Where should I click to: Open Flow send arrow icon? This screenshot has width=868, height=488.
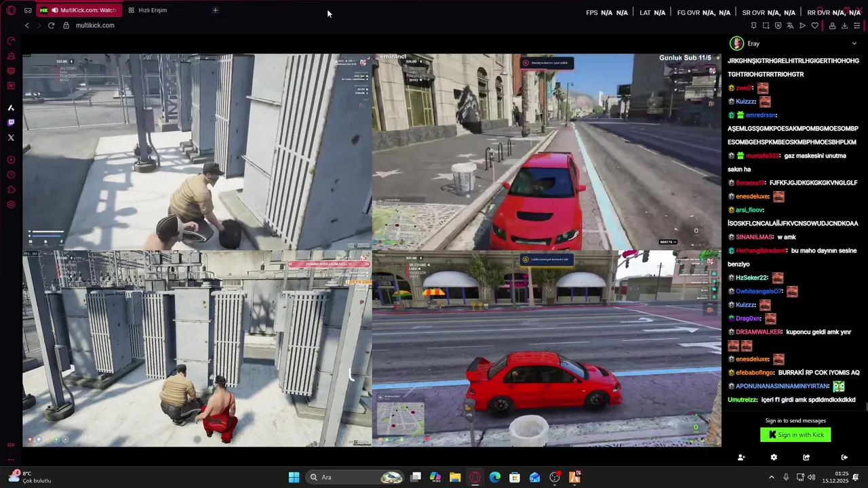pos(802,26)
